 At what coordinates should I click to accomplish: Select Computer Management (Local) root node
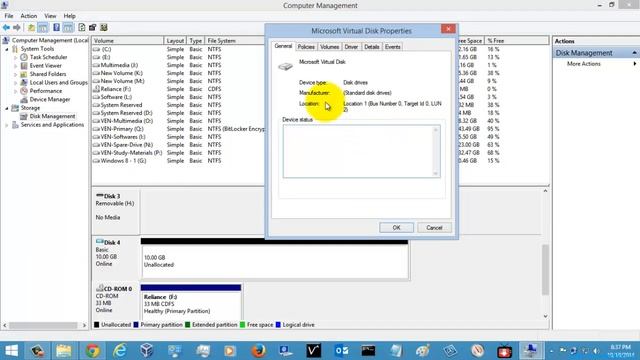(x=50, y=40)
